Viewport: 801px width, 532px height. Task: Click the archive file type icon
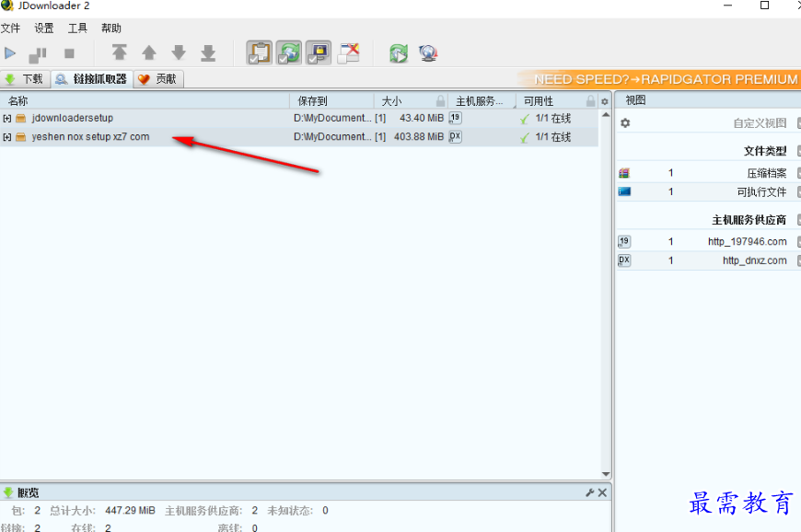[624, 173]
